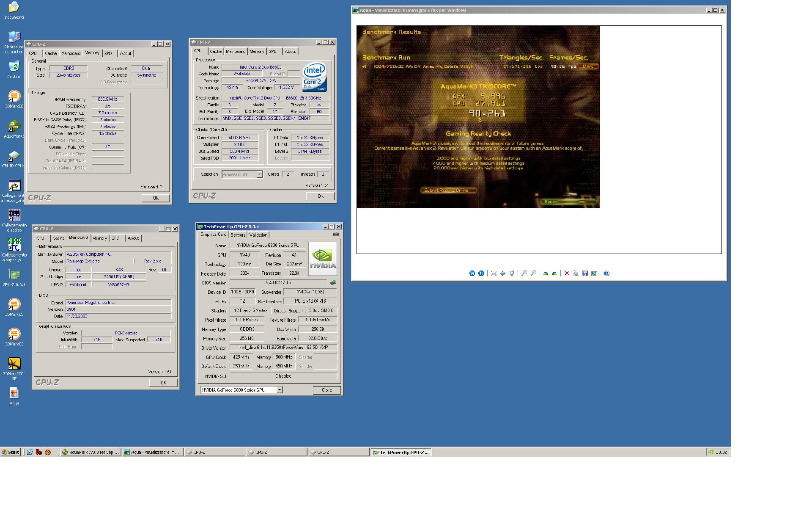The width and height of the screenshot is (812, 508).
Task: Click the AquaMark benchmark result image
Action: tap(478, 117)
